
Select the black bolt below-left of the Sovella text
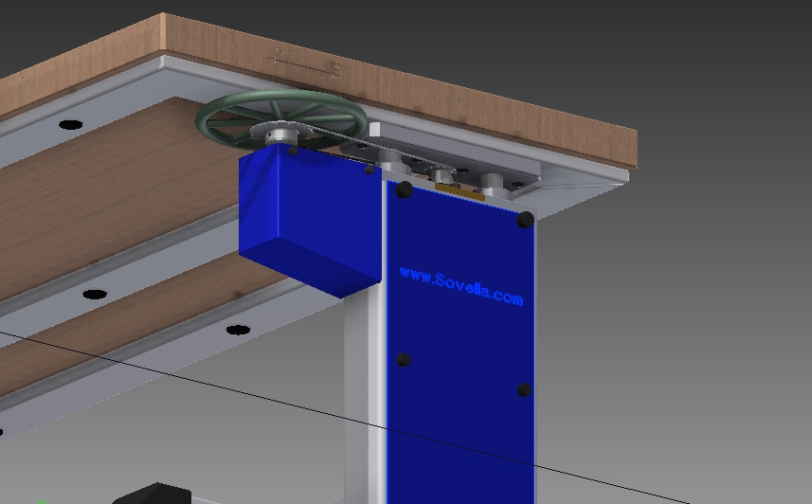pos(404,359)
